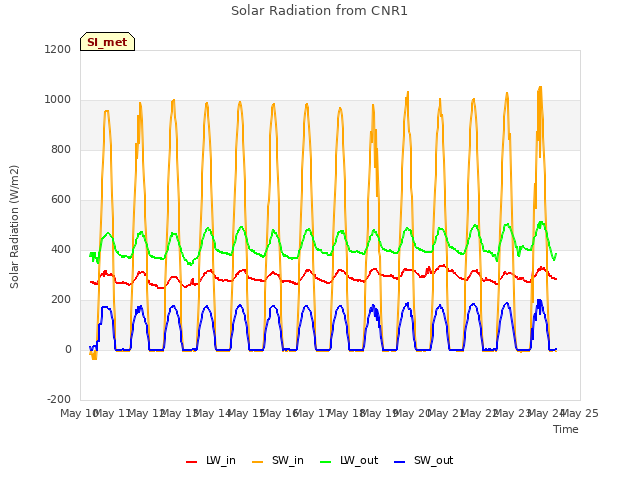This screenshot has height=480, width=640.
Task: Click the May 10 x-axis tick label
Action: tap(79, 413)
